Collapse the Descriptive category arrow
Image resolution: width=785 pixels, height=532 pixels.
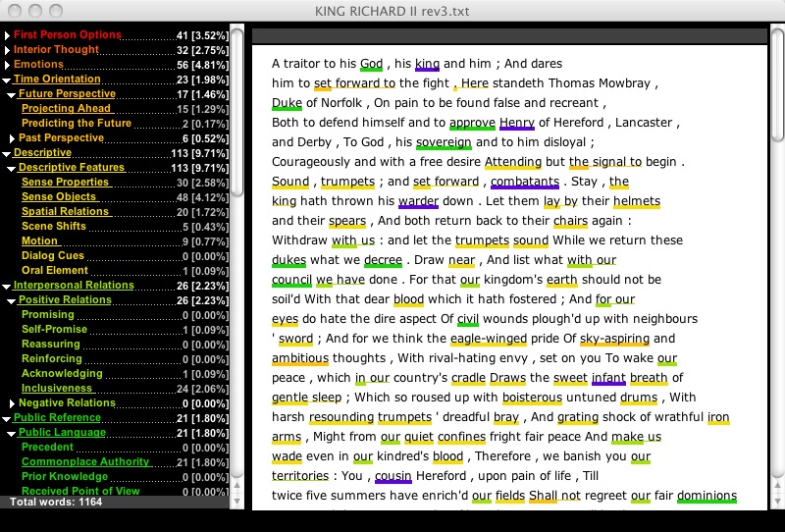click(x=7, y=154)
